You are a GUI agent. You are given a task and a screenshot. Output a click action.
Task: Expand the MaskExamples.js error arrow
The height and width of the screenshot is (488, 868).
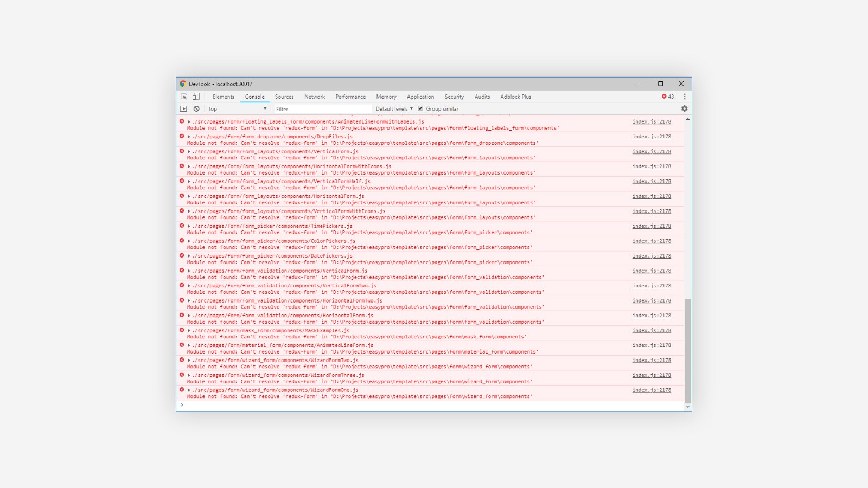pyautogui.click(x=189, y=331)
